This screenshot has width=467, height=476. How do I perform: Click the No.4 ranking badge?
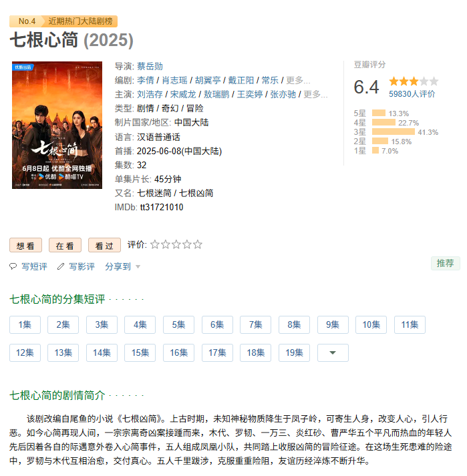pos(27,21)
